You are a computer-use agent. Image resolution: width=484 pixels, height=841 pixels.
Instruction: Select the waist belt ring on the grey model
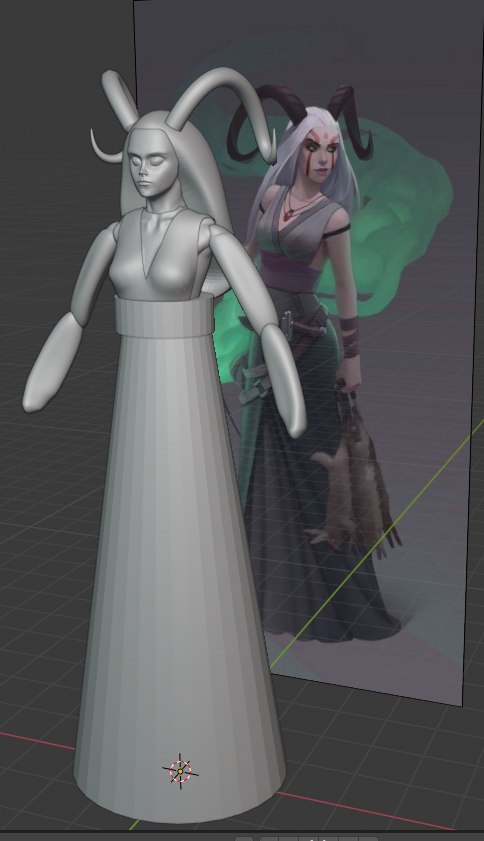point(164,316)
